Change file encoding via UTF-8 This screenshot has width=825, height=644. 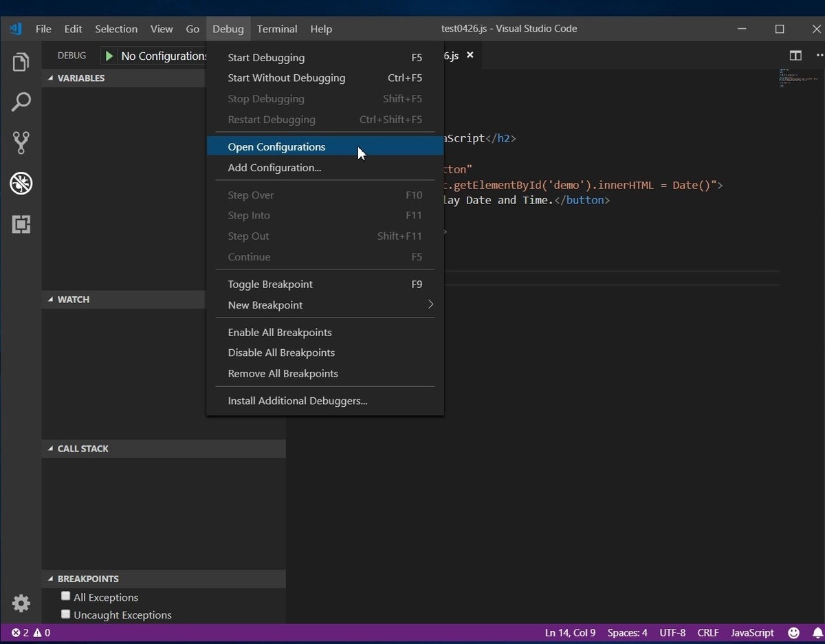pyautogui.click(x=672, y=632)
